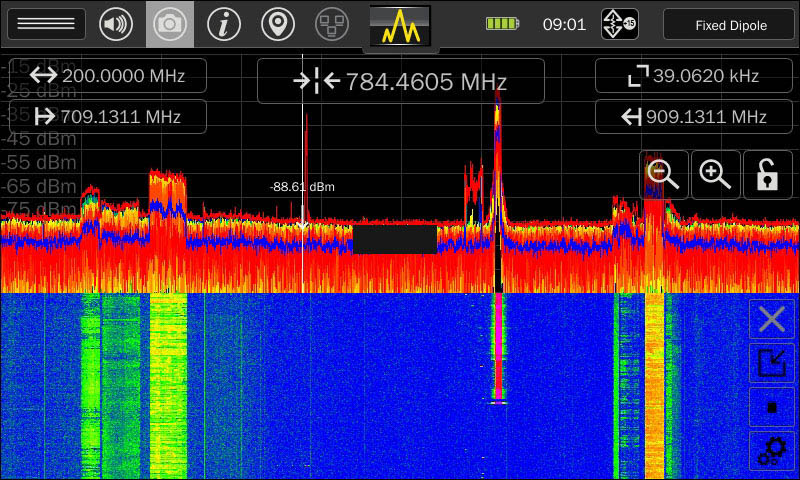Toggle the audio speaker icon
Viewport: 800px width, 480px height.
click(116, 24)
